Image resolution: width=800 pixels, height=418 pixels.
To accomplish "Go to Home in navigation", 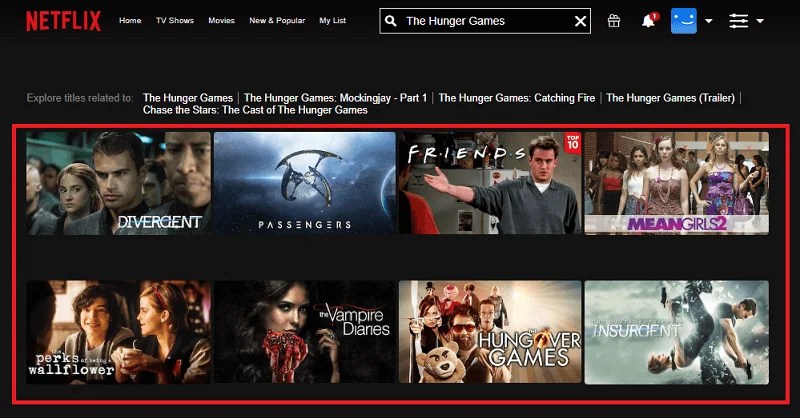I will [130, 20].
